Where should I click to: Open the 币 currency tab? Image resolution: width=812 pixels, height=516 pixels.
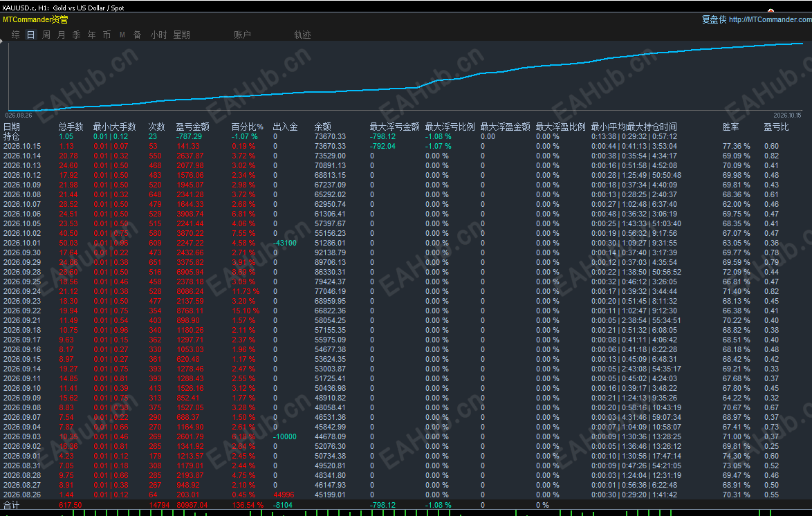[107, 35]
